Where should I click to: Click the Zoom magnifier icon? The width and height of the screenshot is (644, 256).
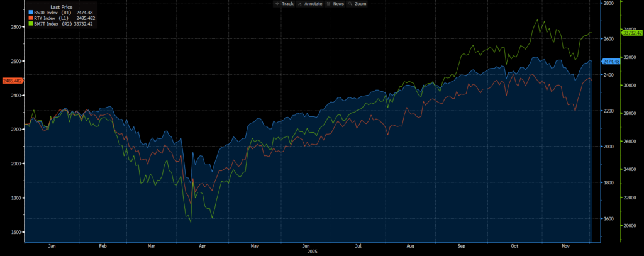click(x=351, y=4)
